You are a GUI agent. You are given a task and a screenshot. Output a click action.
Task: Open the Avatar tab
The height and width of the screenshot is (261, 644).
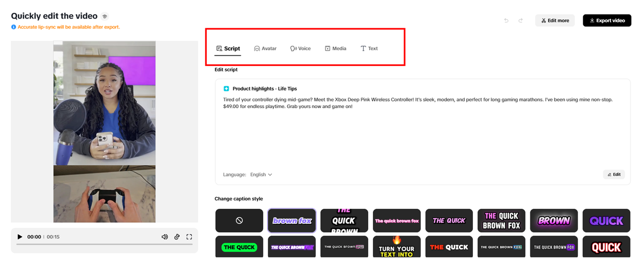click(265, 49)
